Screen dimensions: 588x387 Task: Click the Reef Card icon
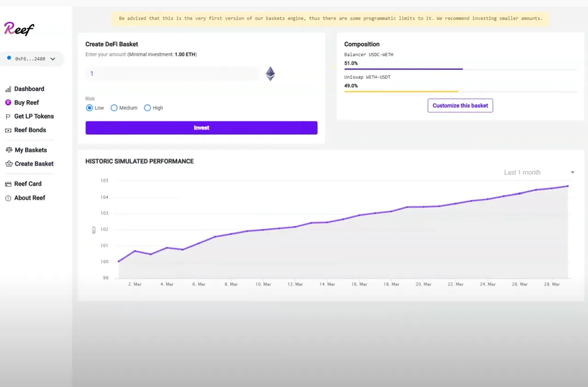(x=8, y=184)
